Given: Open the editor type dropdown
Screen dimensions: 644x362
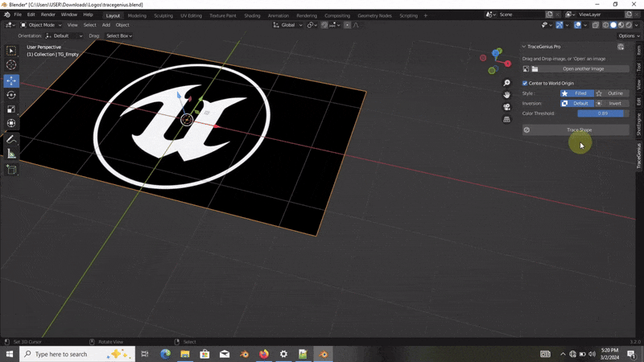Looking at the screenshot, I should click(x=10, y=25).
